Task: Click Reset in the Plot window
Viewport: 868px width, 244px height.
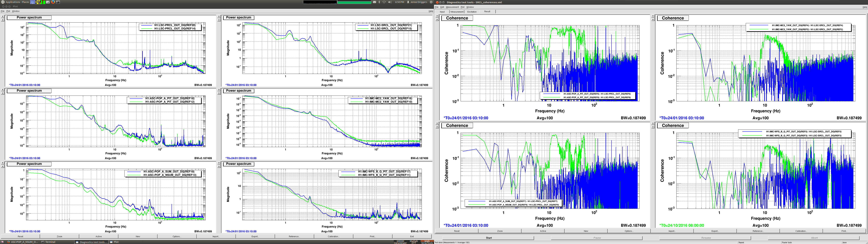Action: click(20, 237)
